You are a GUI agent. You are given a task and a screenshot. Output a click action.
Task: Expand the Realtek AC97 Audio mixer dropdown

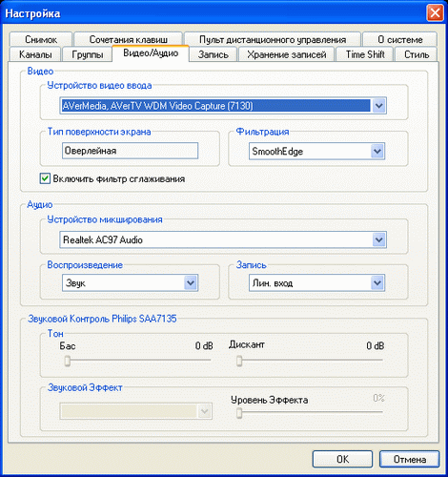[378, 239]
